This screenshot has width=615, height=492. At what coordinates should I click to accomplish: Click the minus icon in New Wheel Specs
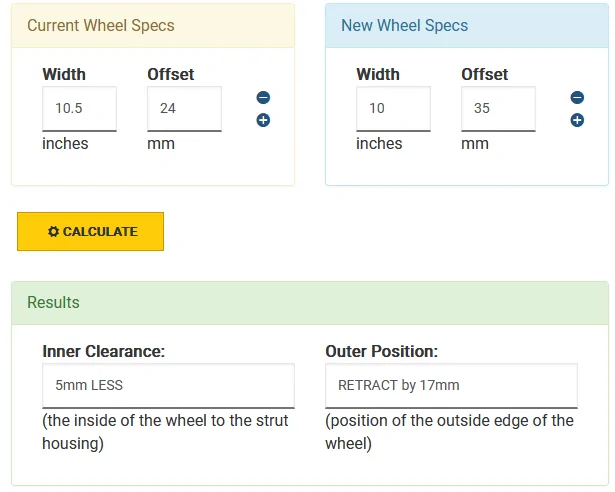(x=577, y=97)
